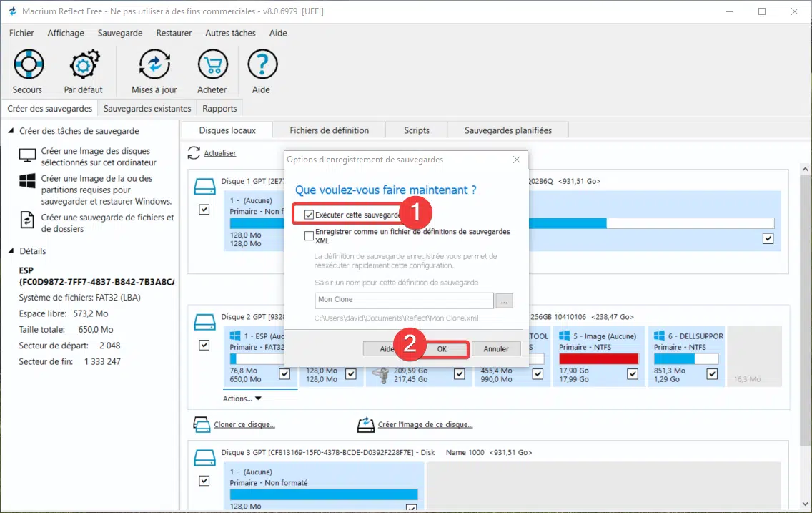Image resolution: width=812 pixels, height=513 pixels.
Task: Enable Enregistrer comme fichier de définitions XML
Action: coord(310,236)
